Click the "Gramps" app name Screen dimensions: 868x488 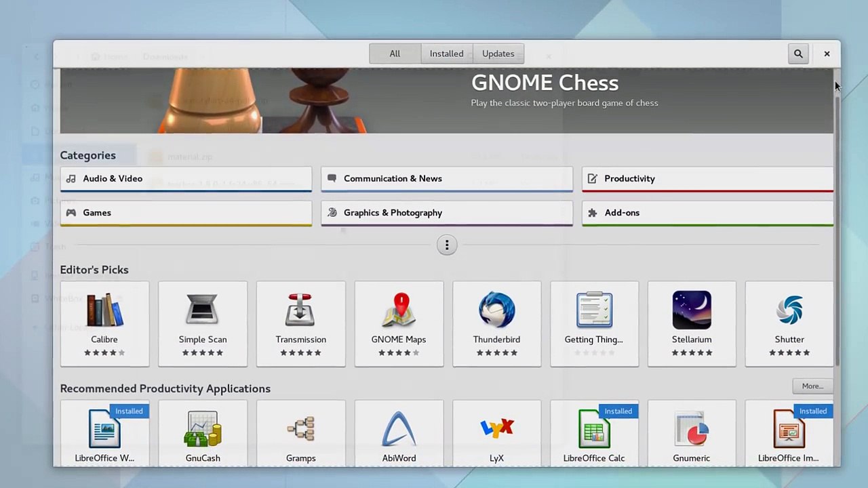[300, 458]
